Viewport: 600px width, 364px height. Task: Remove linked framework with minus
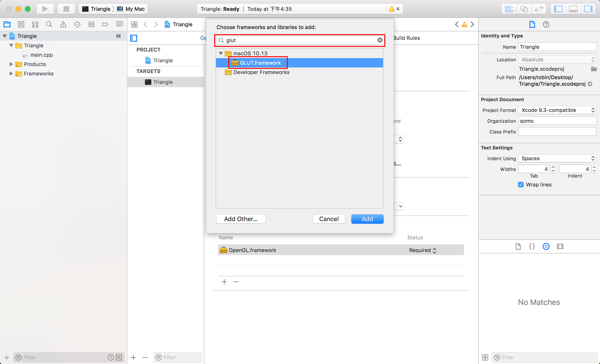[x=236, y=282]
